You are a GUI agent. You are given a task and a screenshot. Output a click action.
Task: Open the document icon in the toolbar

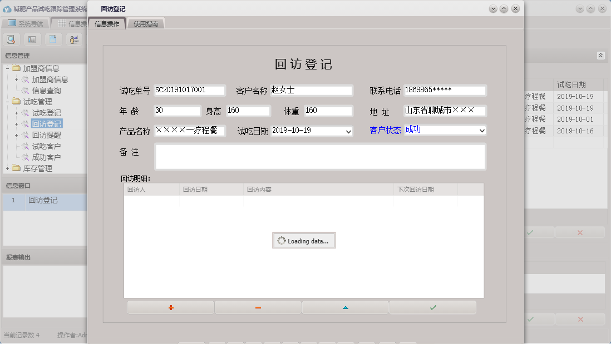(x=53, y=39)
